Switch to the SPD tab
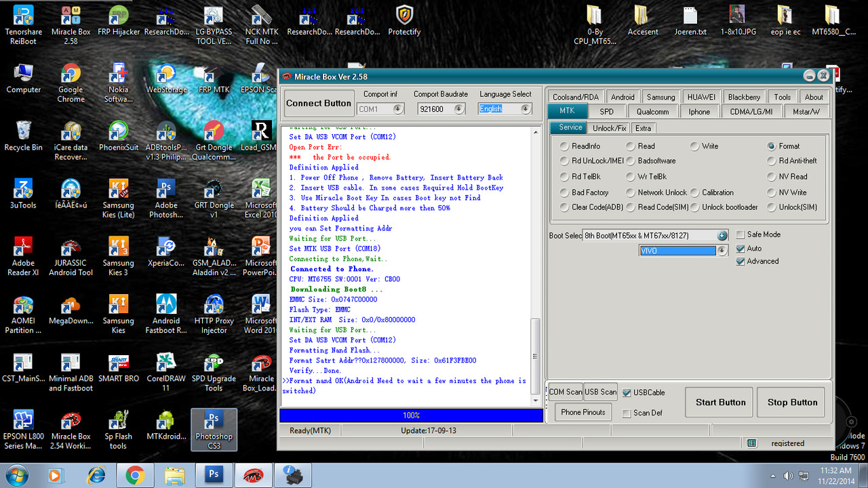Viewport: 868px width, 488px height. pos(606,112)
